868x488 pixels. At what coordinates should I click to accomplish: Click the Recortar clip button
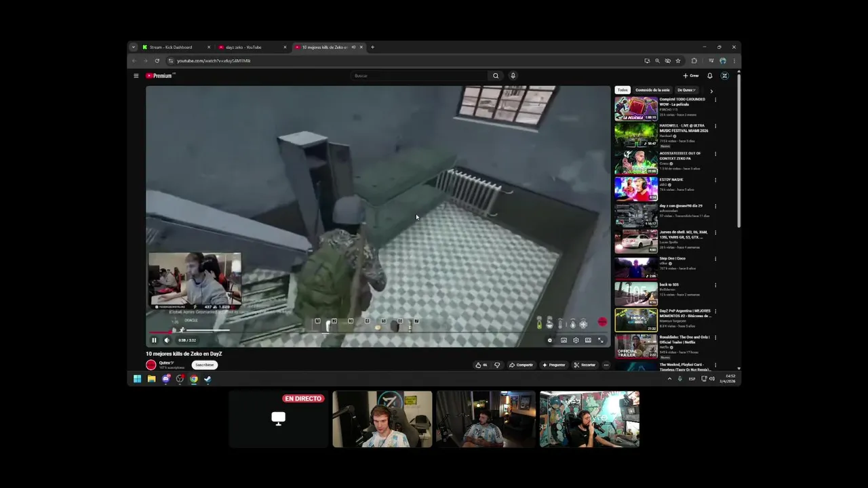tap(585, 365)
